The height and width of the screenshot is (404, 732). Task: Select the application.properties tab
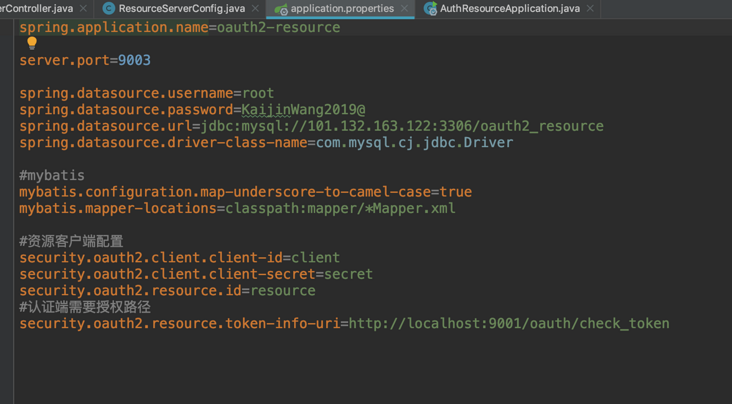point(342,8)
